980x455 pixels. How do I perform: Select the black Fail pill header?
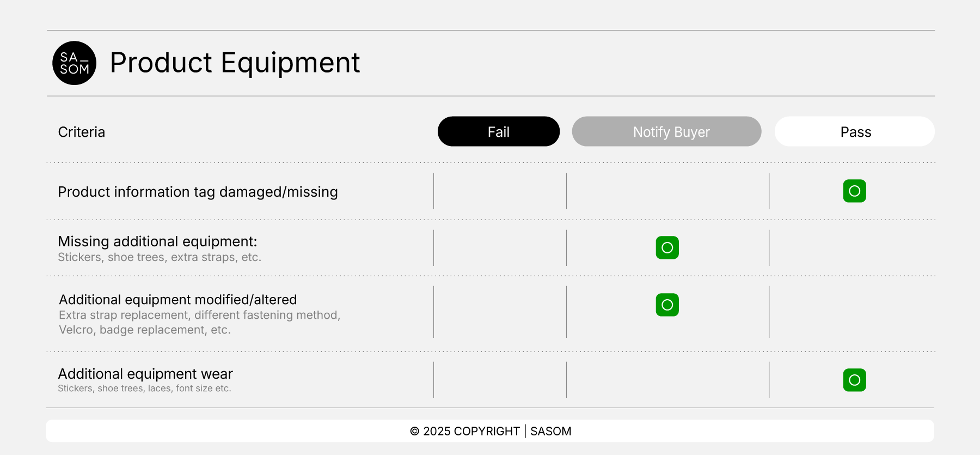pyautogui.click(x=498, y=132)
